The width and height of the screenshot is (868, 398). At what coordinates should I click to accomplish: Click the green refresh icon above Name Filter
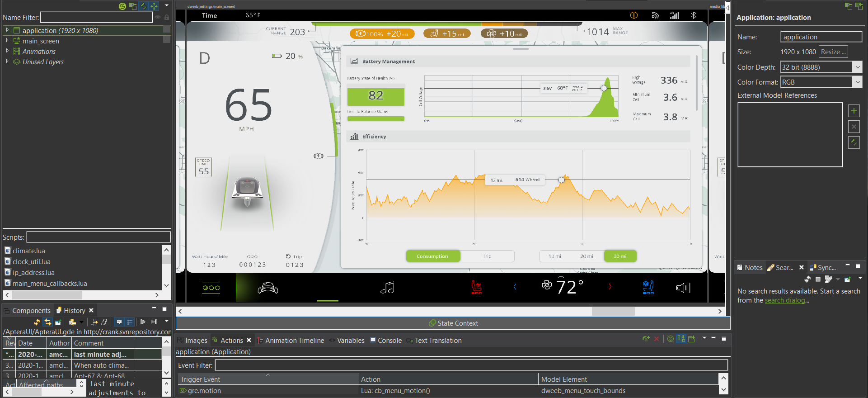[x=122, y=6]
